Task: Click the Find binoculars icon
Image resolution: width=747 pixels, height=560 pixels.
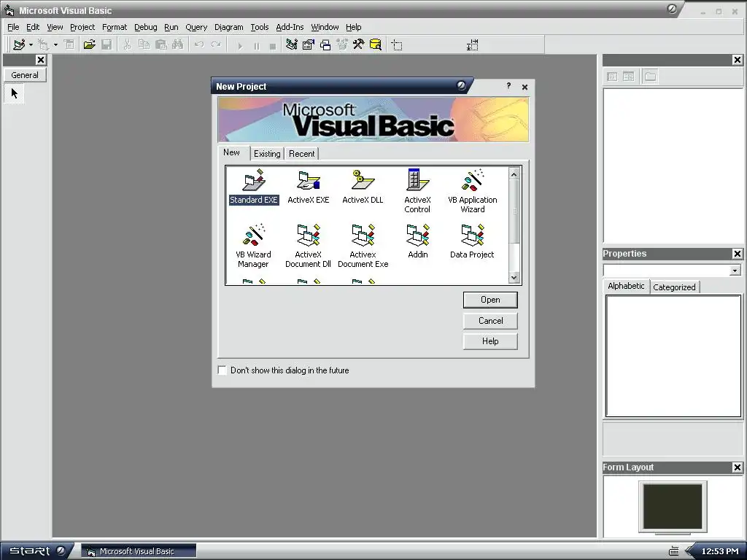Action: 178,44
